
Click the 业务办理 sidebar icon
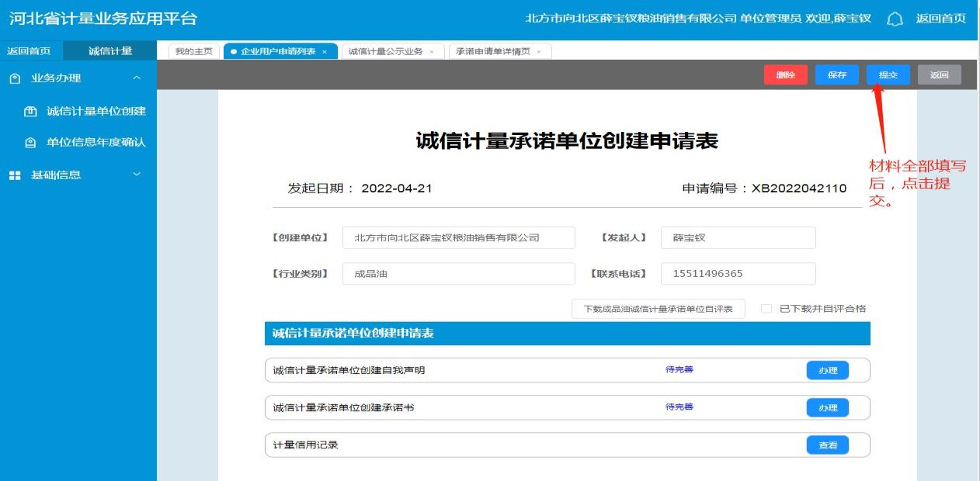pos(15,78)
